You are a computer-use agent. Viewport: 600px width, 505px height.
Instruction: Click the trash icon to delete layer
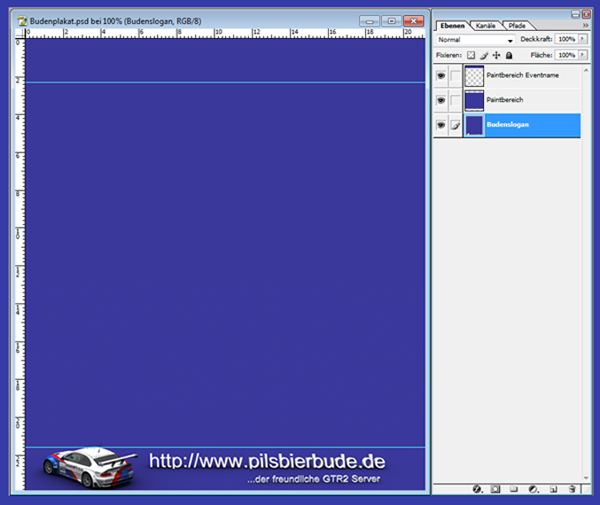[570, 490]
